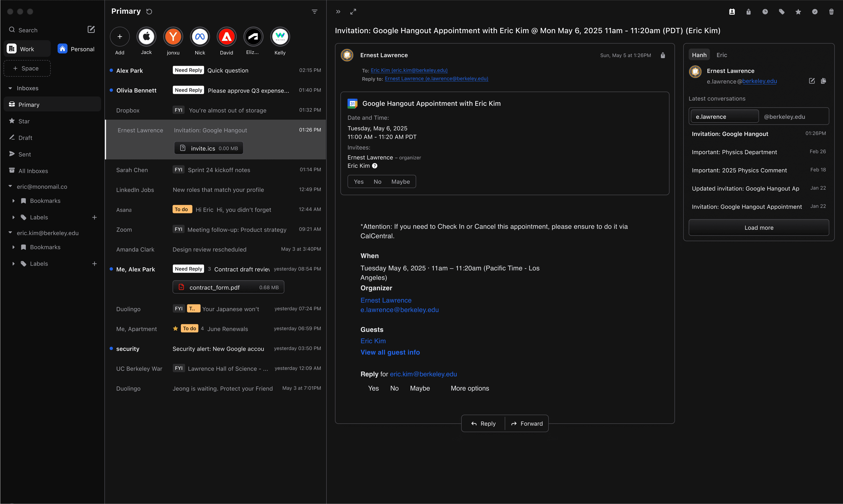This screenshot has width=843, height=504.
Task: Click the label tag toolbar icon
Action: pos(781,12)
